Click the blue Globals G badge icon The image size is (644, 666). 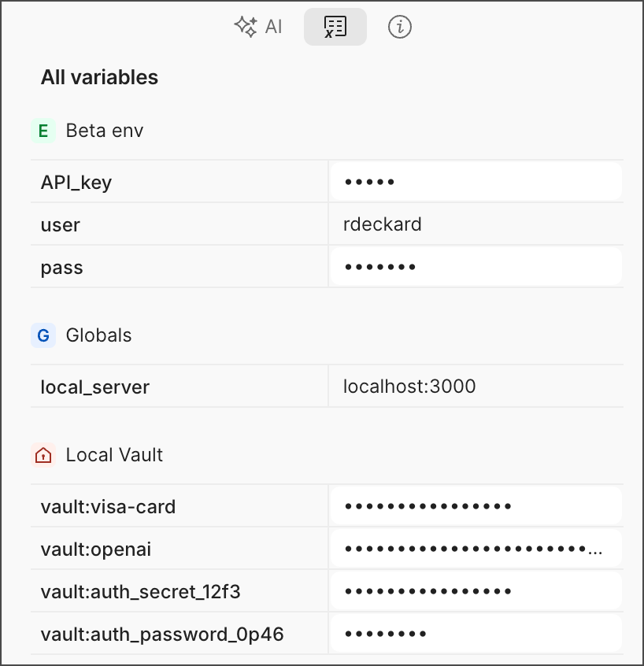43,335
